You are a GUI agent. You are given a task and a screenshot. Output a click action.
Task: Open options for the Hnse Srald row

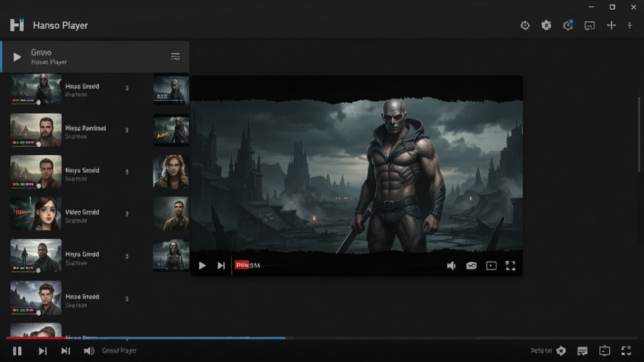pyautogui.click(x=127, y=88)
